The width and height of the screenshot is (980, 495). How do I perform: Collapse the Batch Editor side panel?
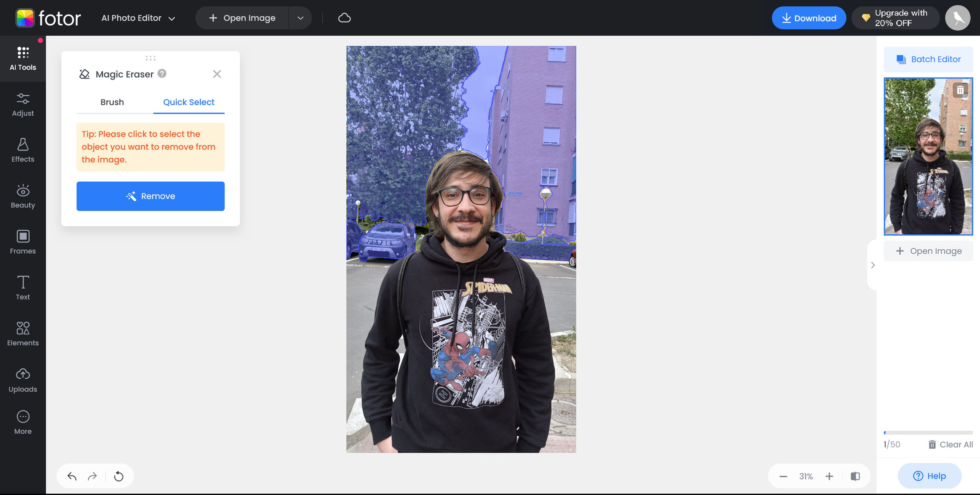[873, 265]
